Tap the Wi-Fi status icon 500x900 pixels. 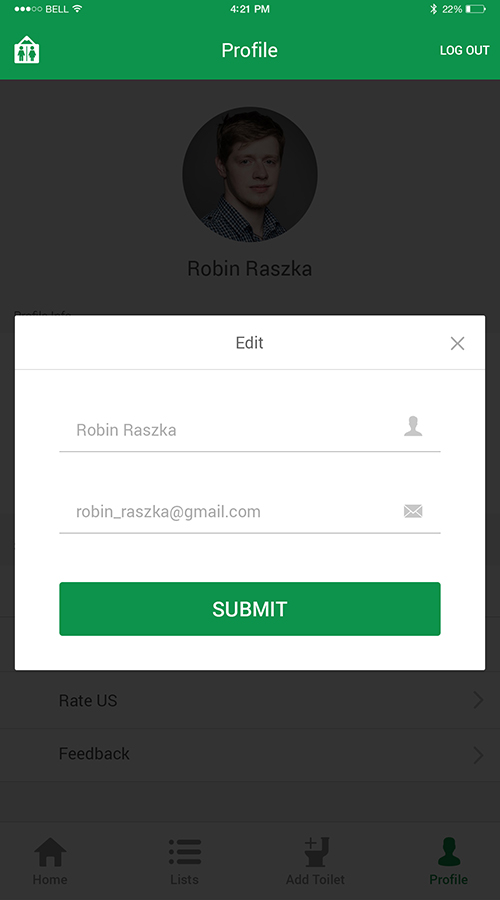click(x=77, y=9)
